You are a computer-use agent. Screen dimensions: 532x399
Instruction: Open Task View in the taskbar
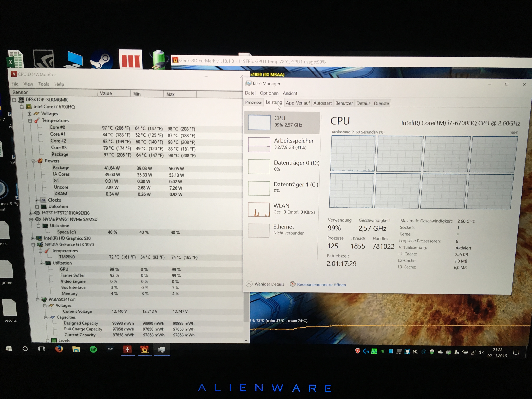(x=42, y=349)
